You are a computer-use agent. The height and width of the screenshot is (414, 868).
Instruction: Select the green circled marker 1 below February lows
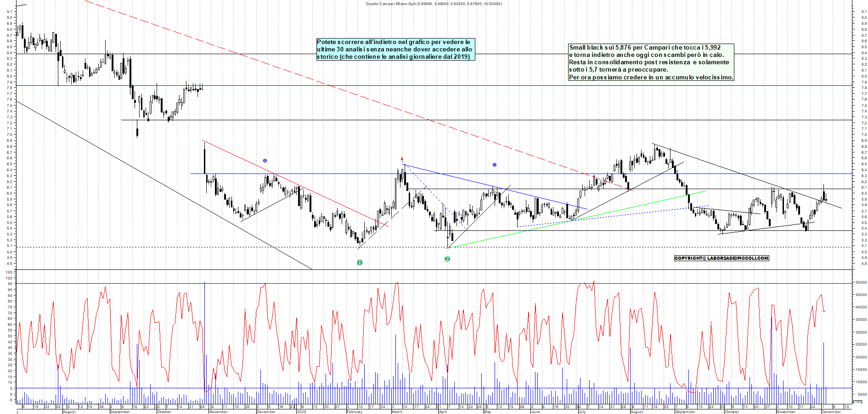coord(360,263)
